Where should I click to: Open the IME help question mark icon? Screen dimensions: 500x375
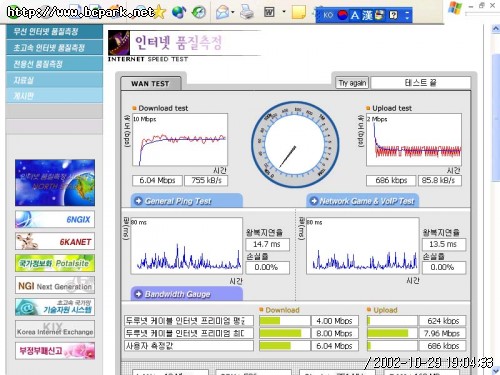coord(393,15)
